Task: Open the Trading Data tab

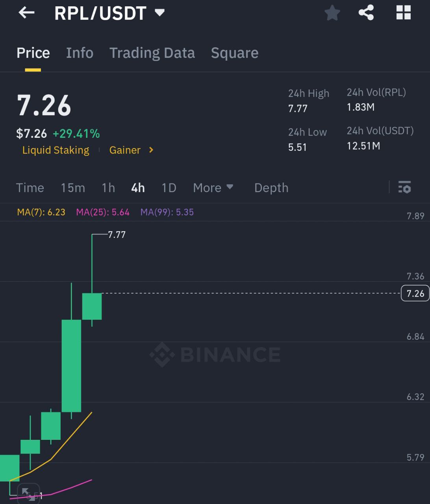Action: coord(152,53)
